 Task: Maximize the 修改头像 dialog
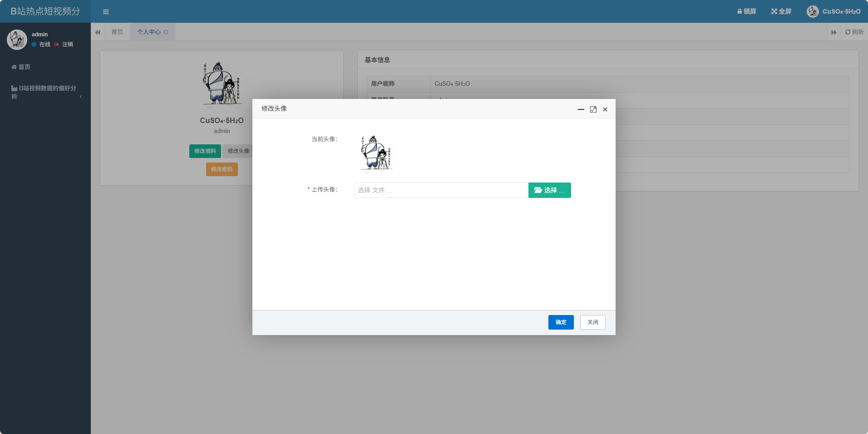tap(593, 109)
